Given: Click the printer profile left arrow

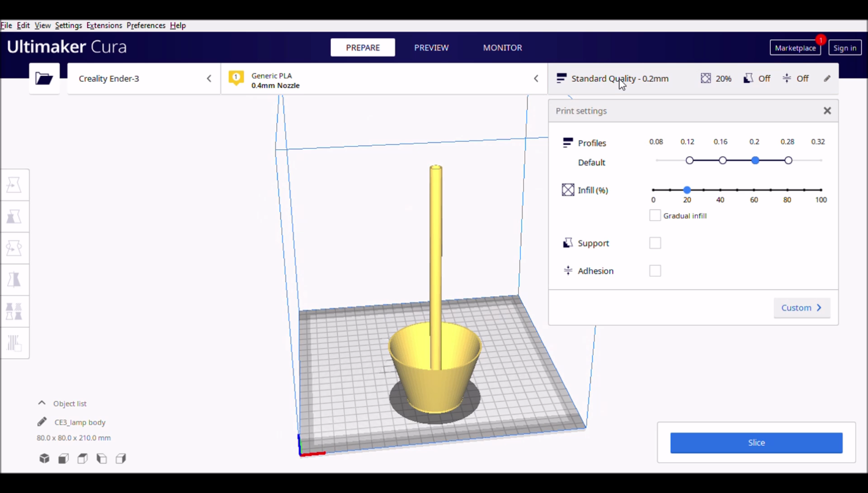Looking at the screenshot, I should 209,78.
